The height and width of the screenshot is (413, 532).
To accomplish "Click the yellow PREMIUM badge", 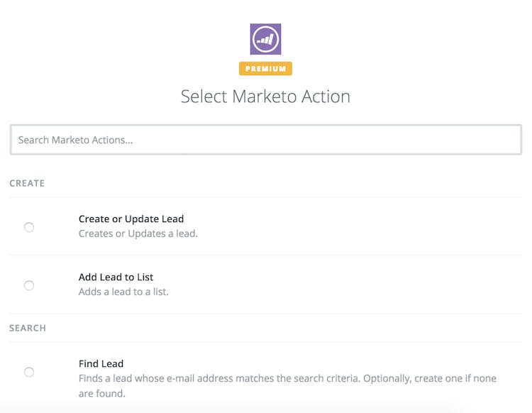I will point(265,69).
